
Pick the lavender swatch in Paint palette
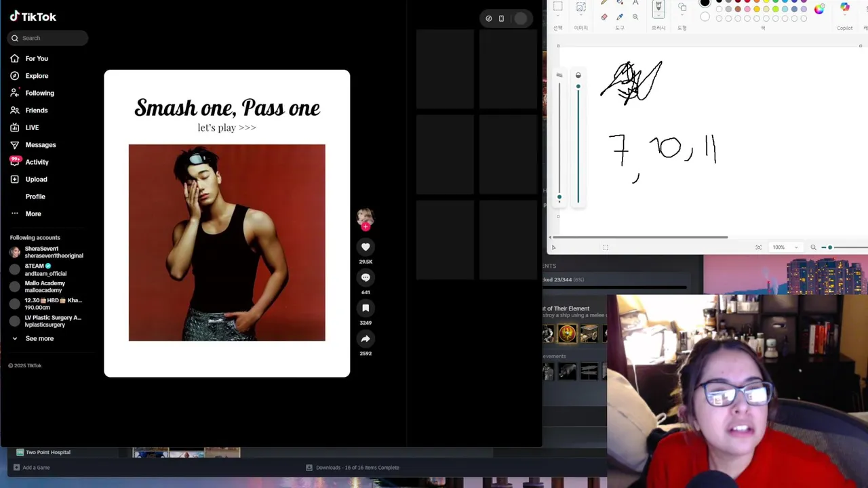(x=804, y=9)
